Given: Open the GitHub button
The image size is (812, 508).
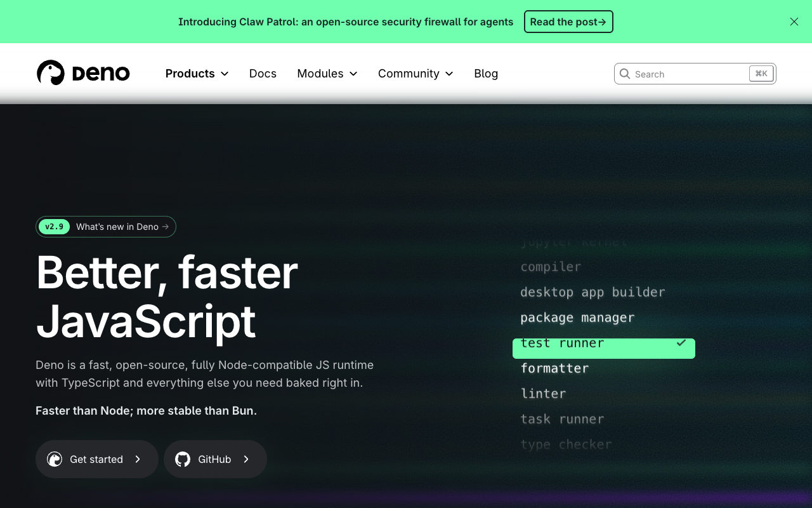Looking at the screenshot, I should pos(215,459).
